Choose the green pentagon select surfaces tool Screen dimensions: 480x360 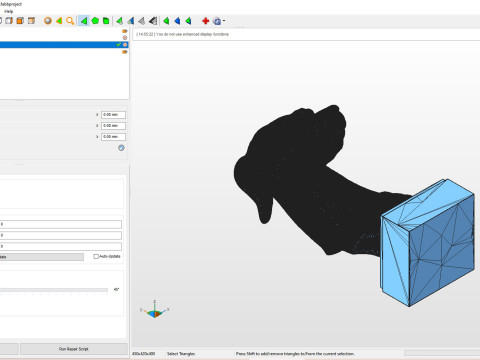(x=95, y=21)
